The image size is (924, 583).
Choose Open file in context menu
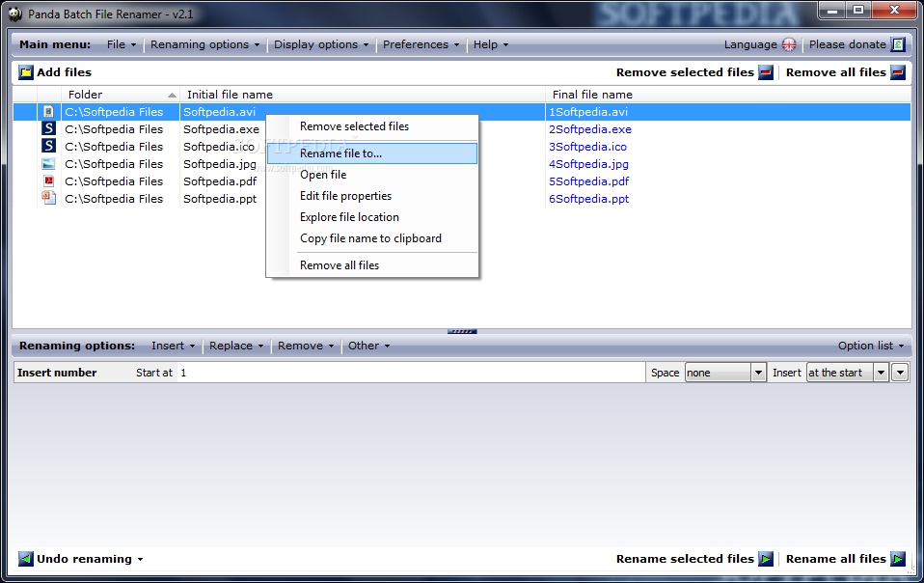(372, 175)
